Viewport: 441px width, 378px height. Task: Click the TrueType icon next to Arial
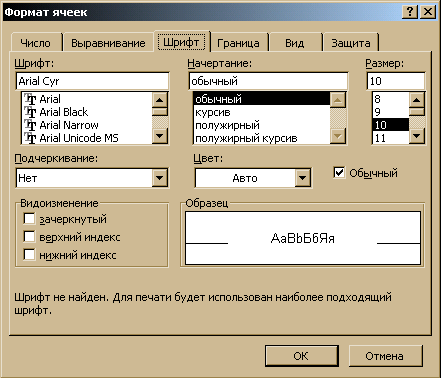(x=30, y=99)
